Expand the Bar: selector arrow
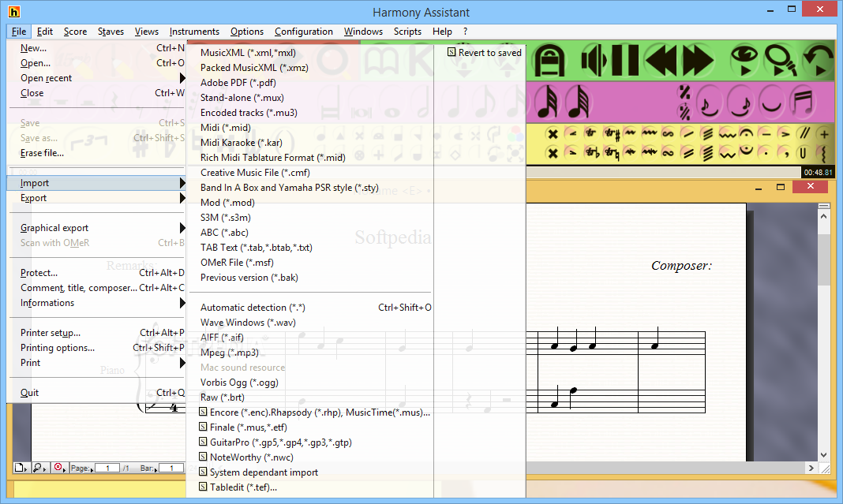Viewport: 843px width, 504px height. click(155, 470)
